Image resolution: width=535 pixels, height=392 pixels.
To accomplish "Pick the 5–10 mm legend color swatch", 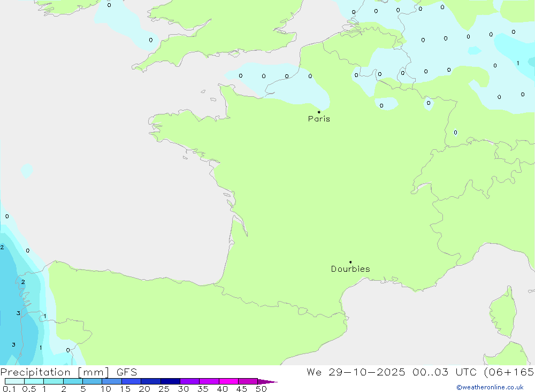I will [92, 381].
